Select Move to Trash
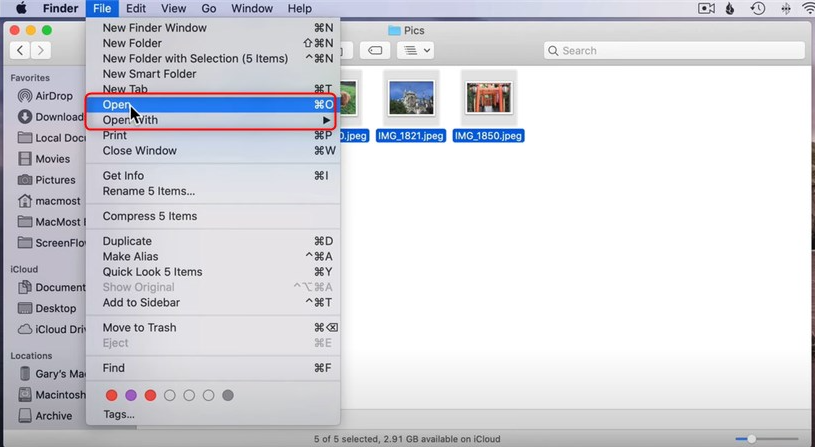This screenshot has width=815, height=447. pyautogui.click(x=213, y=328)
